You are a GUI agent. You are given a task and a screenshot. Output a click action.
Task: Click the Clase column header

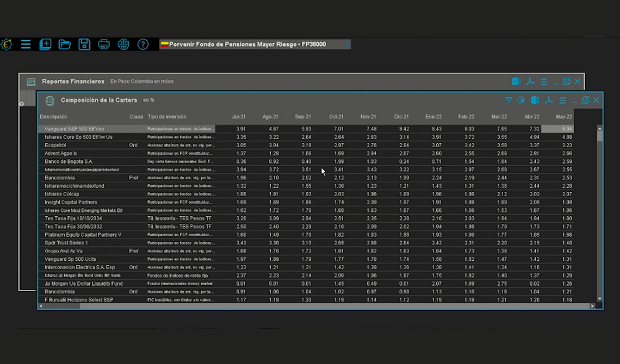[136, 117]
